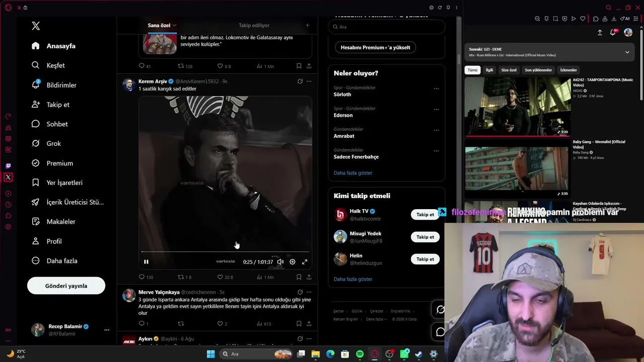Pause the Kerem Arşiv video

[146, 261]
